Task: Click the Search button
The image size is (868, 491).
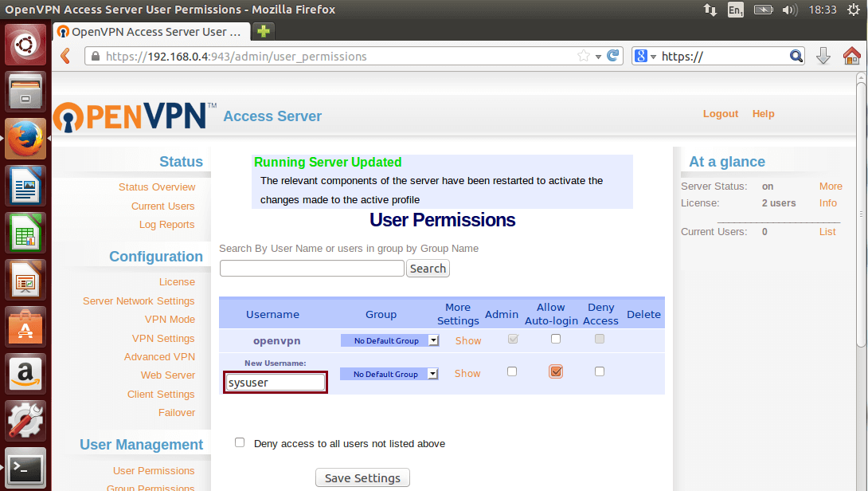Action: 428,269
